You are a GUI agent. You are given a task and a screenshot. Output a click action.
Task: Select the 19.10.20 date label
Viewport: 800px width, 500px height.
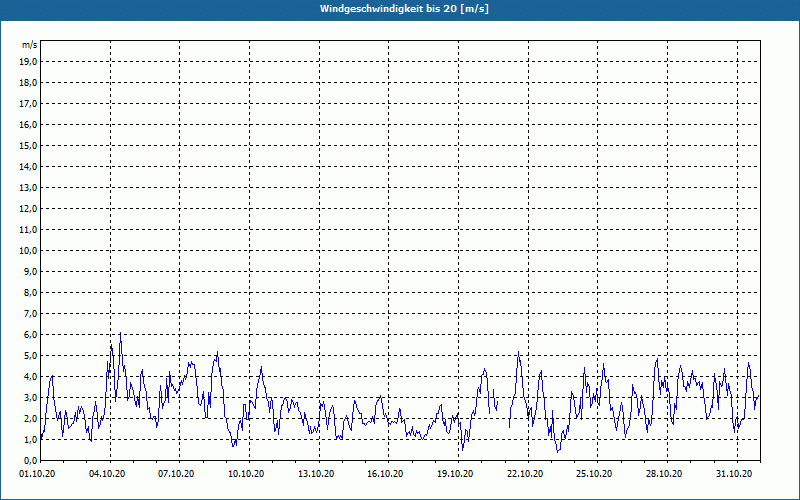pos(456,474)
